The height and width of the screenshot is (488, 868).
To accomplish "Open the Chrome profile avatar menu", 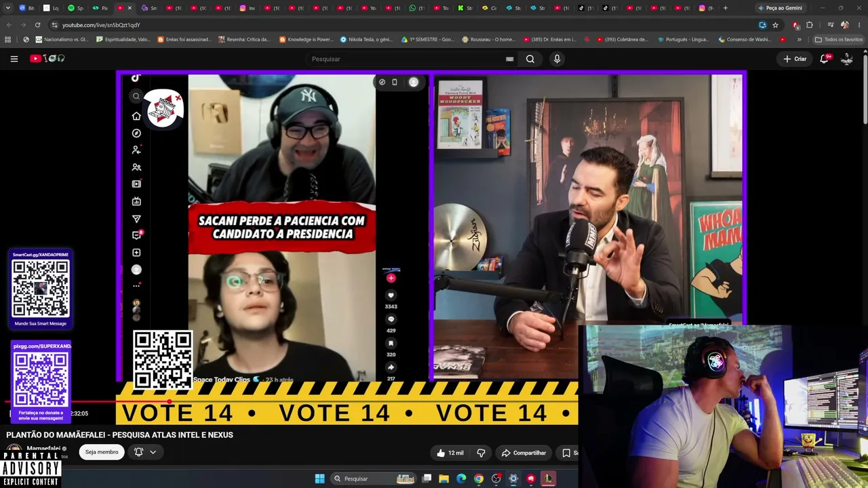I will pos(845,25).
